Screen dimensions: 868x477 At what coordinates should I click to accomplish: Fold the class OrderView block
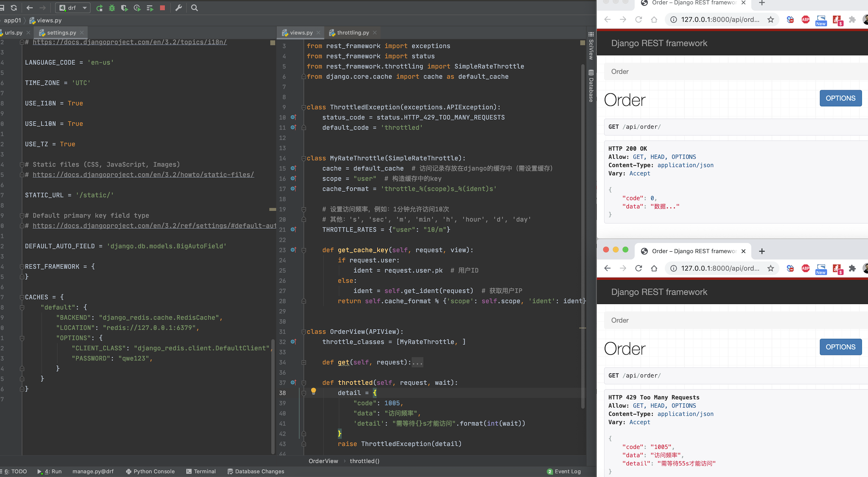[x=304, y=332]
